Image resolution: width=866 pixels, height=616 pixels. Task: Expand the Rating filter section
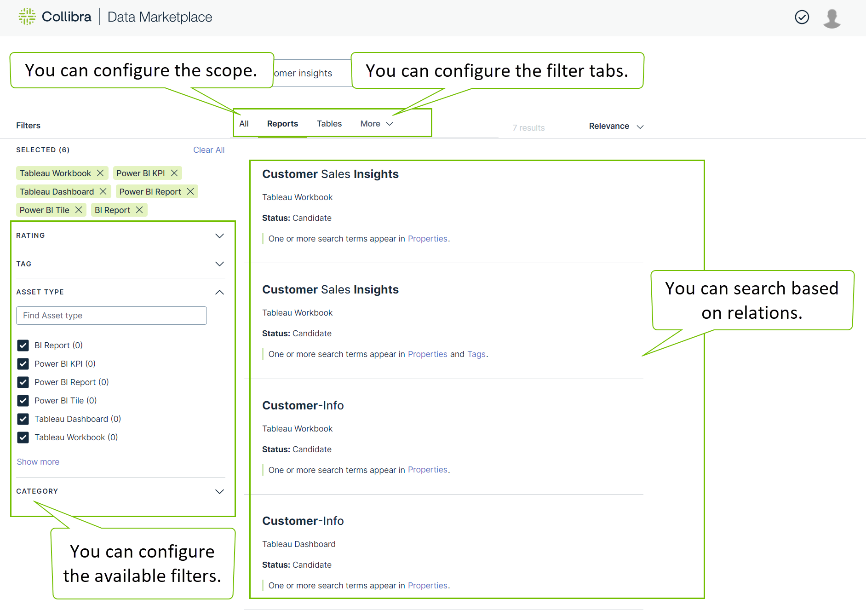tap(219, 236)
